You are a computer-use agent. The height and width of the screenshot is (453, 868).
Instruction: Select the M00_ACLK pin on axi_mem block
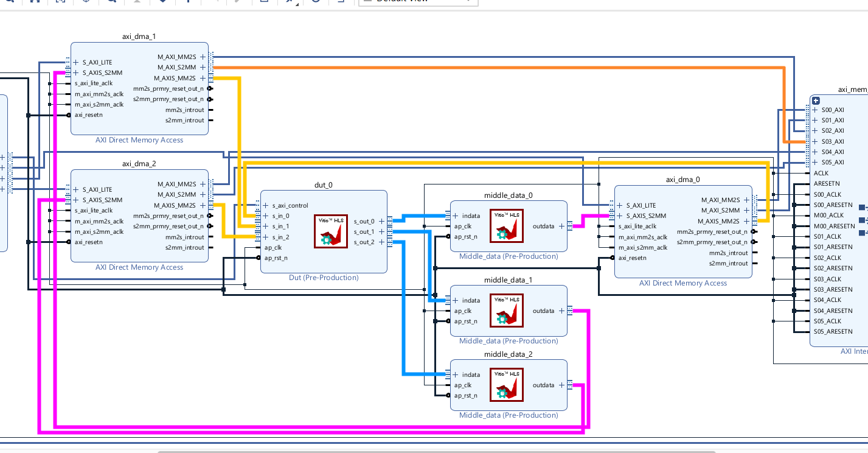point(828,215)
